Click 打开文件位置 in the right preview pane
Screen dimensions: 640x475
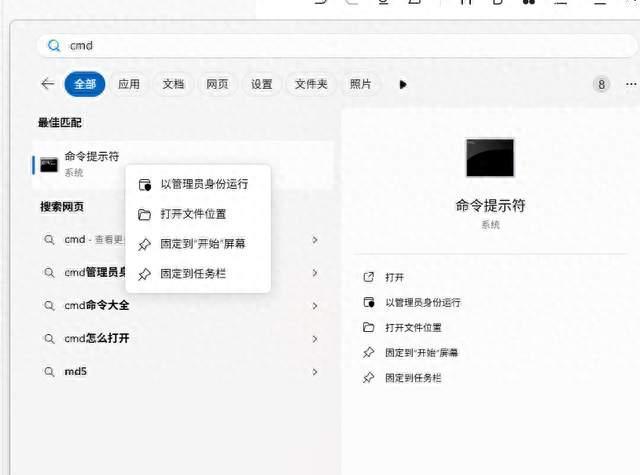413,327
